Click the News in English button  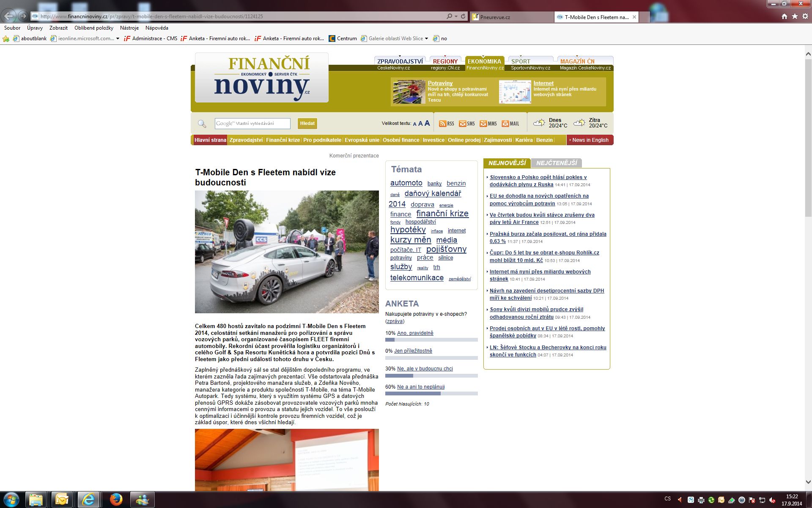point(590,140)
